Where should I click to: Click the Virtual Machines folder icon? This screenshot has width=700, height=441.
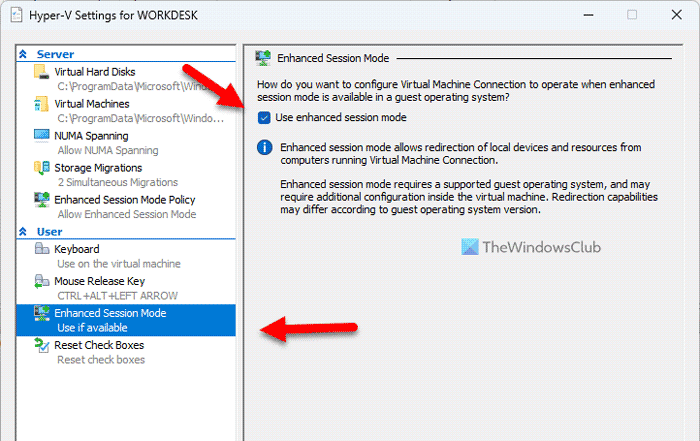pyautogui.click(x=42, y=104)
